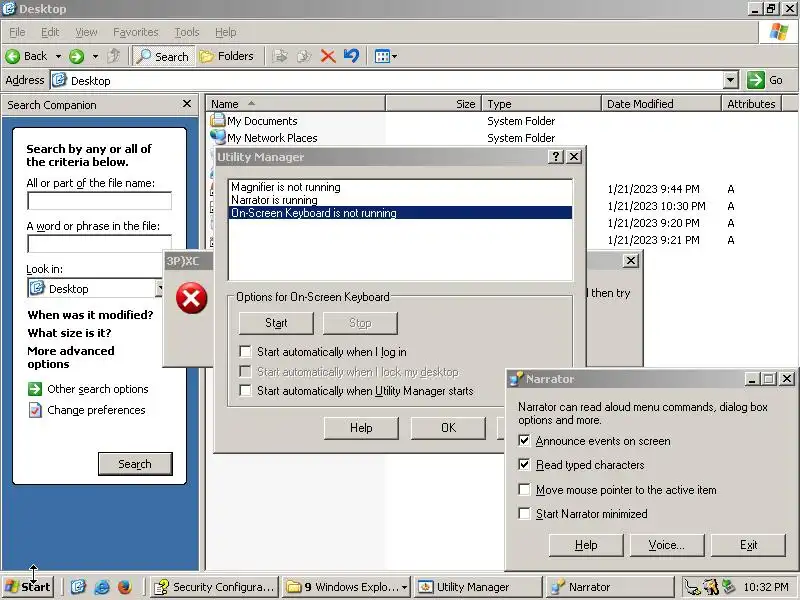
Task: Check Start Narrator minimized
Action: coord(524,513)
